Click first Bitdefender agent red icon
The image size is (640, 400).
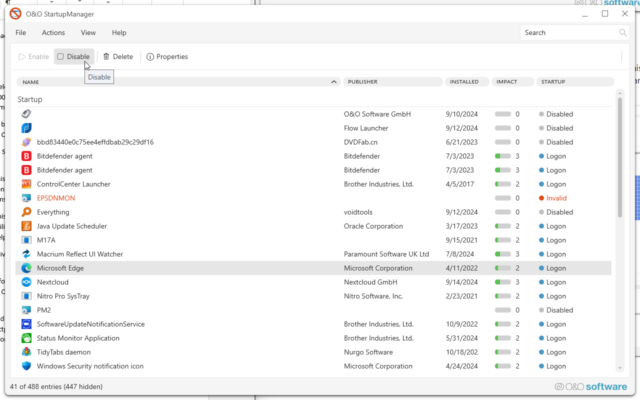click(x=27, y=156)
